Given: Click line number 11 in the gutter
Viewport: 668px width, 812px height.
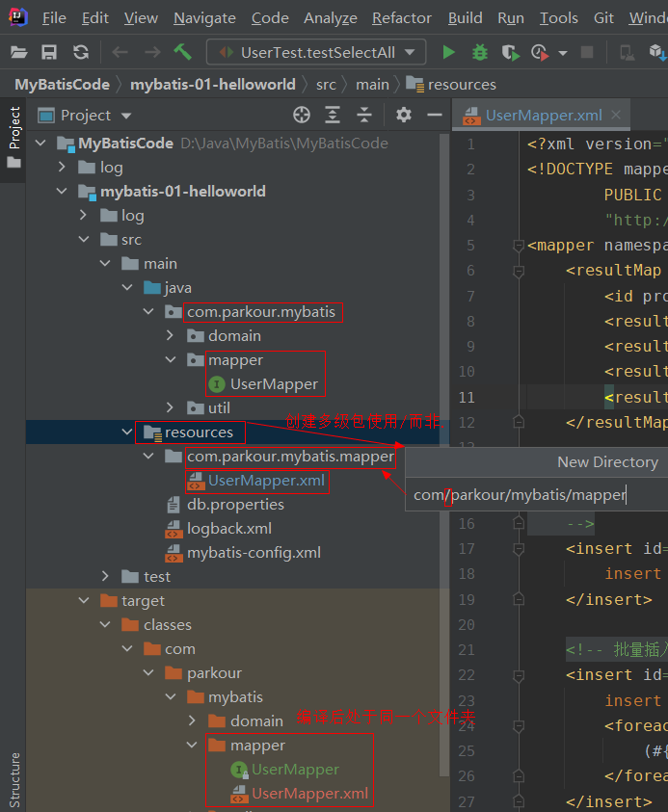Looking at the screenshot, I should point(467,397).
